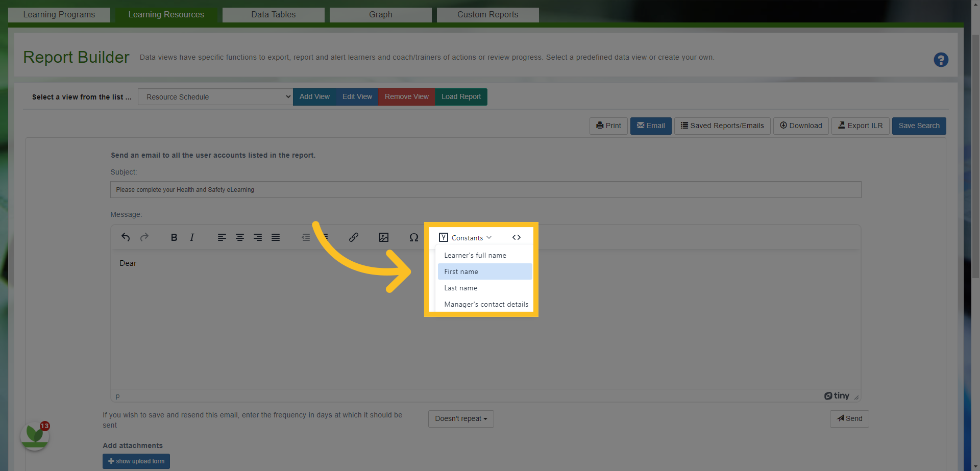Toggle bold formatting
980x471 pixels.
[x=174, y=237]
